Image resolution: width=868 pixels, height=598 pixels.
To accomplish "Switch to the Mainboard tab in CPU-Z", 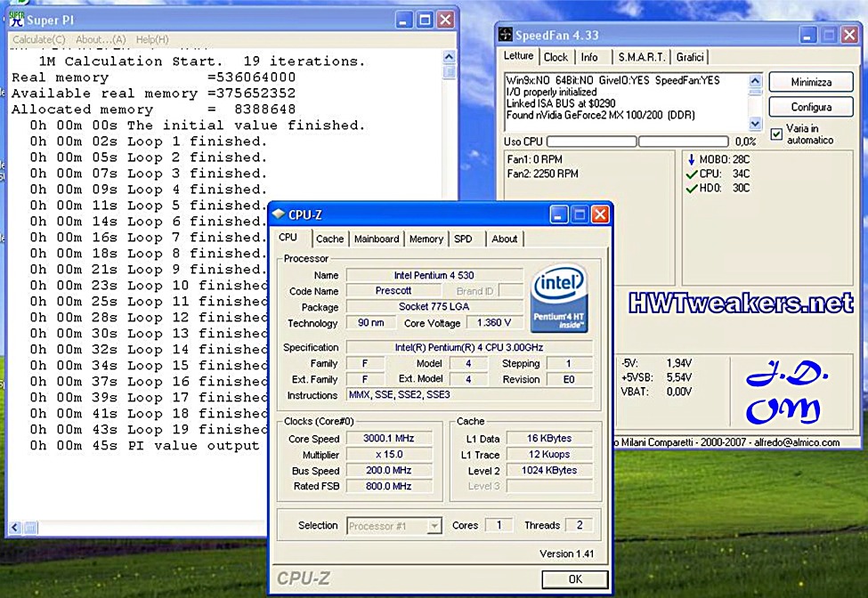I will (377, 239).
